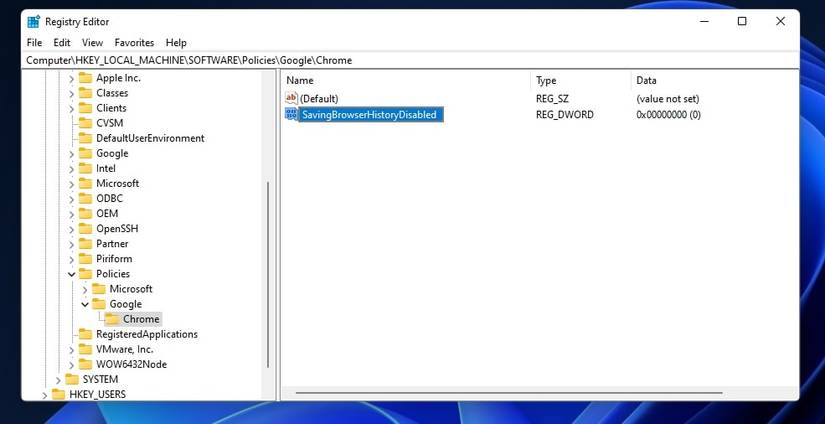Screen dimensions: 825x424
Task: Select the Partner key label
Action: 112,244
